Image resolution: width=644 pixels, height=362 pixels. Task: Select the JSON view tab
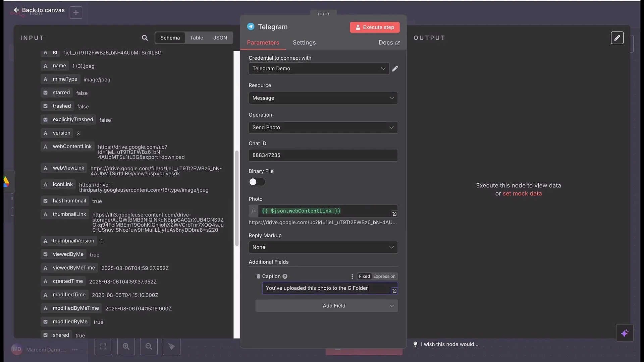pos(220,38)
